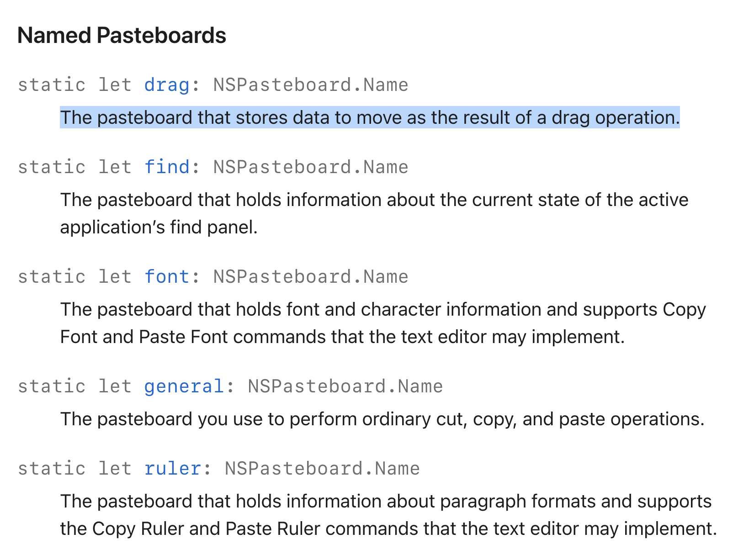The width and height of the screenshot is (754, 560).
Task: Click 'static let' keywords before find
Action: pyautogui.click(x=75, y=167)
